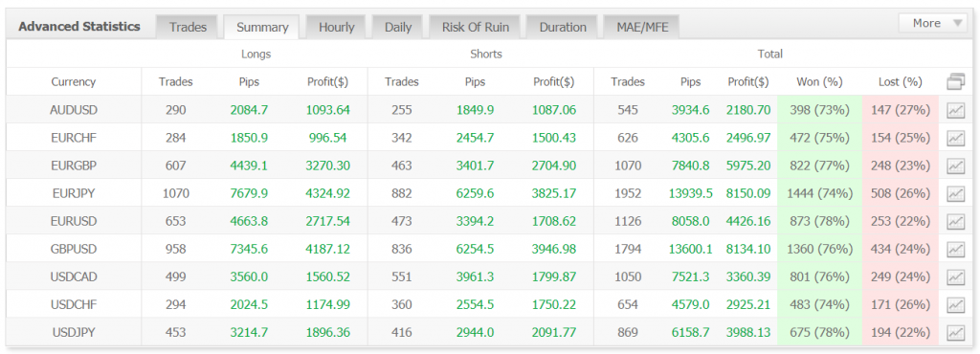Select the EURJPY currency cell
The width and height of the screenshot is (980, 354).
click(74, 193)
